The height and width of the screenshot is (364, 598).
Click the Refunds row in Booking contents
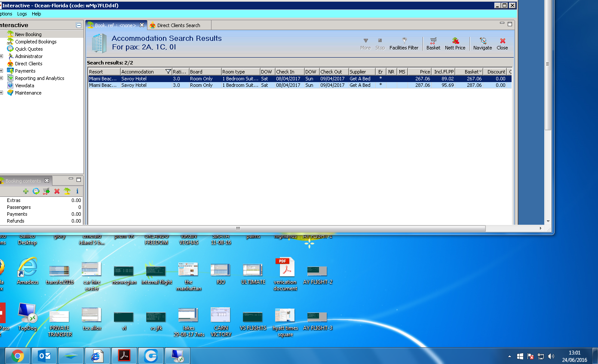point(42,221)
